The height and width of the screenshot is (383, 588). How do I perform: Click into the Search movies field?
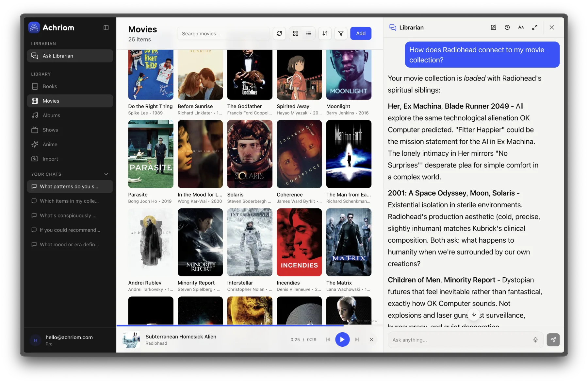click(223, 33)
